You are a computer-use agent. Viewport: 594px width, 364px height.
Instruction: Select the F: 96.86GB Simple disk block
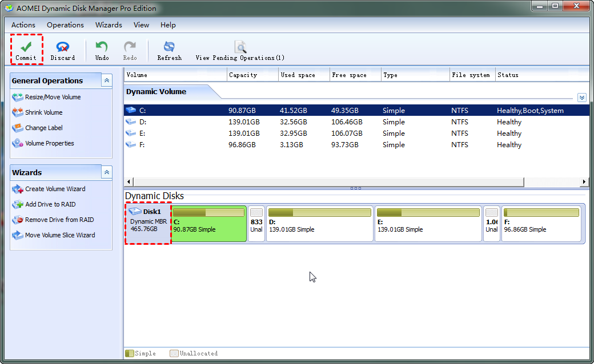tap(541, 224)
